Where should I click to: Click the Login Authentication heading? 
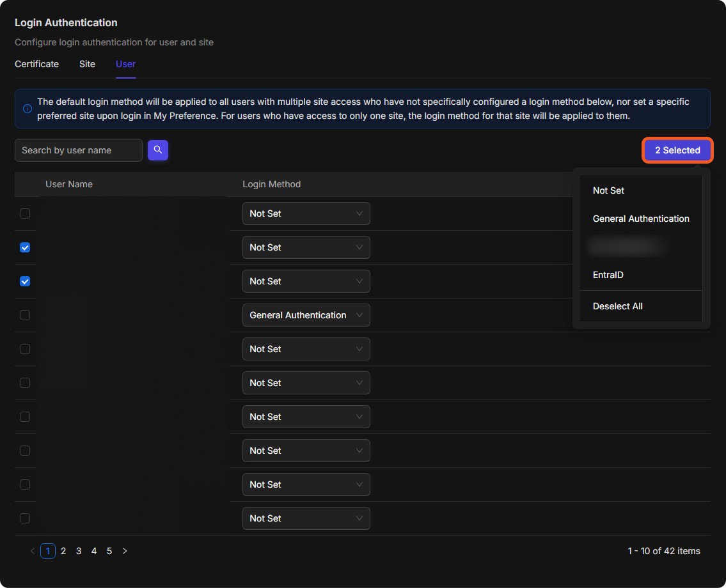point(67,22)
